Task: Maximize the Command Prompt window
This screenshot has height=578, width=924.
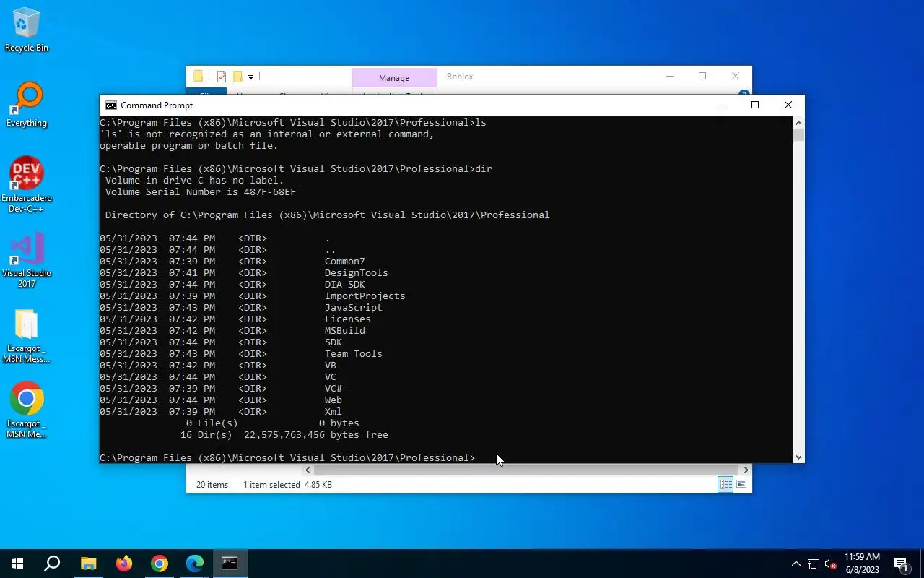Action: pyautogui.click(x=755, y=105)
